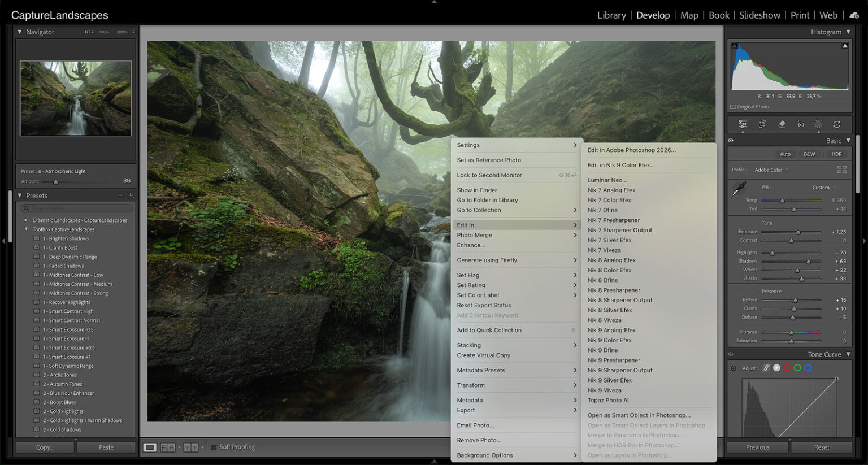Open the Masking tool

pyautogui.click(x=818, y=124)
